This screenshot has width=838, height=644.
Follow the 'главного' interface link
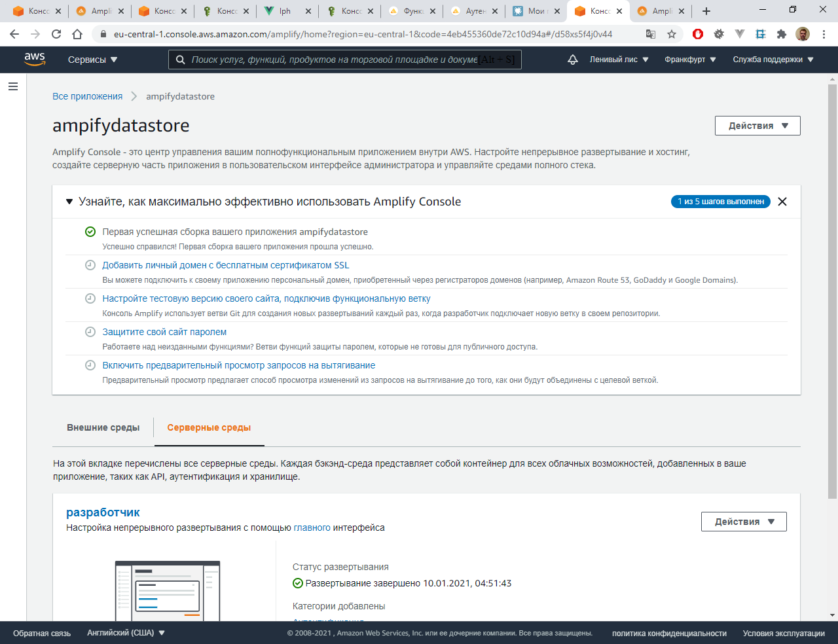312,528
